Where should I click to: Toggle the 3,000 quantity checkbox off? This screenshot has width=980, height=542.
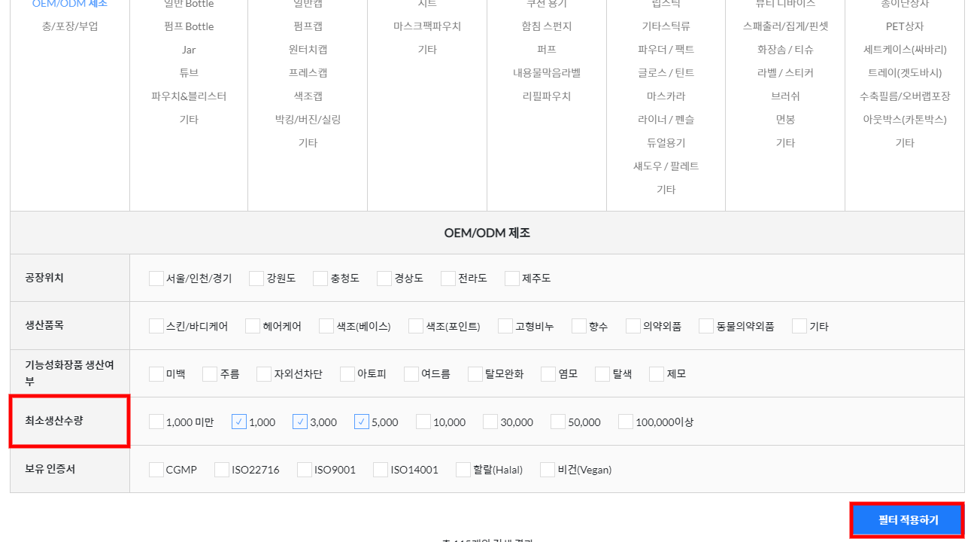[x=300, y=422]
